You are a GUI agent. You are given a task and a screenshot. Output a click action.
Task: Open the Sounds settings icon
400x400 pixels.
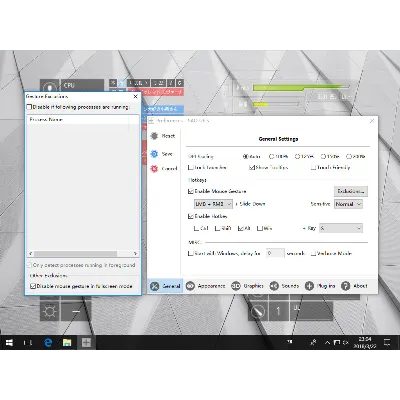coord(274,286)
